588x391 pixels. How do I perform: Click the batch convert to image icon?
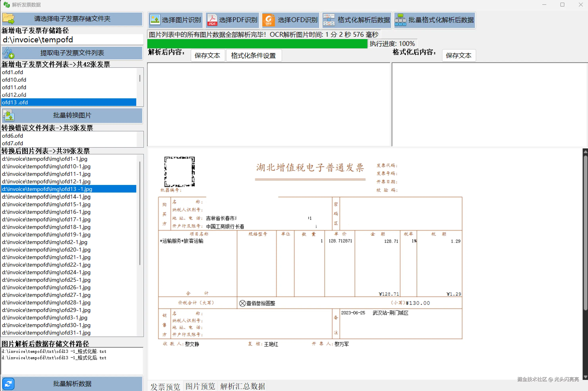tap(9, 115)
